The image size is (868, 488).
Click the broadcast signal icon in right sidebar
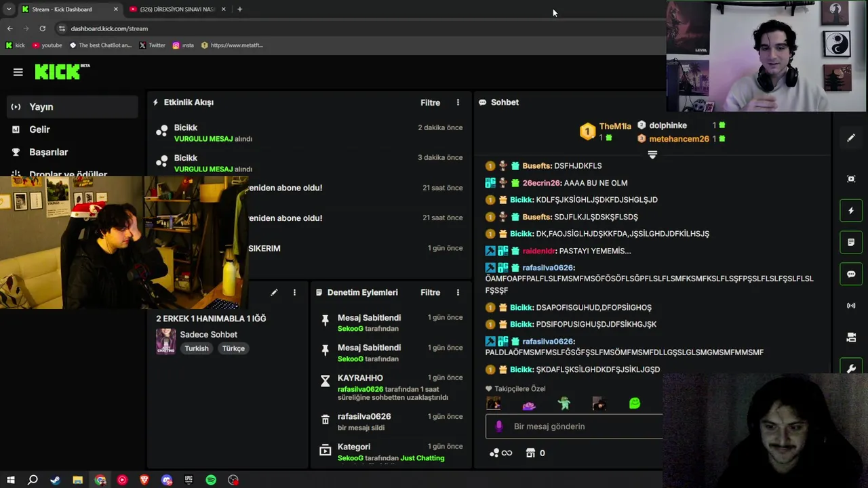tap(851, 306)
